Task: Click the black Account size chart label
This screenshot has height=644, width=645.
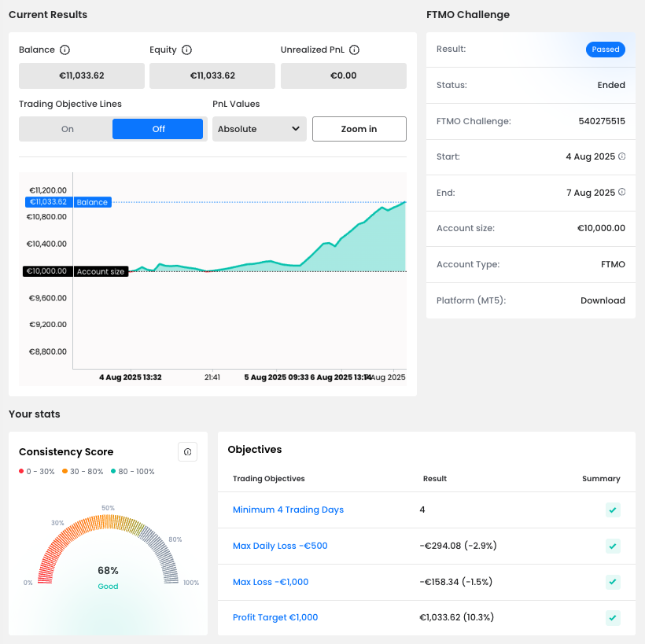Action: coord(101,271)
